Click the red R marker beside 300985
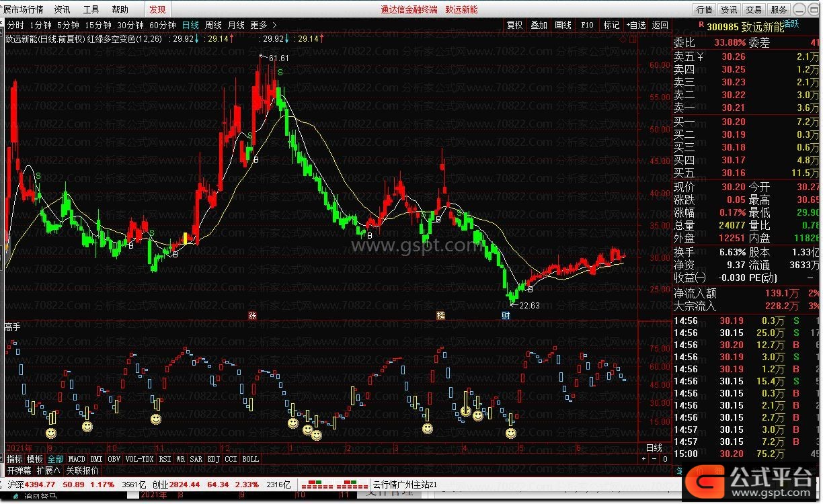Screen dimensions: 823x504 click(x=701, y=24)
